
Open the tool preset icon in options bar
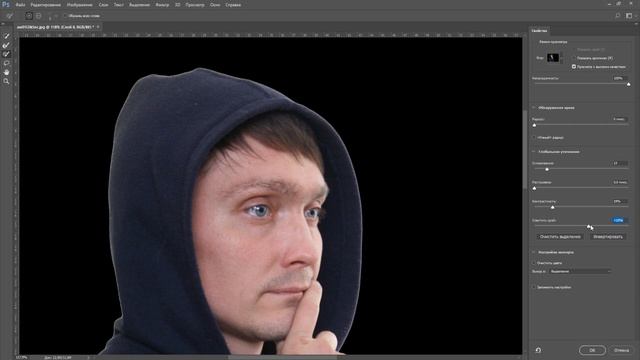click(x=9, y=16)
